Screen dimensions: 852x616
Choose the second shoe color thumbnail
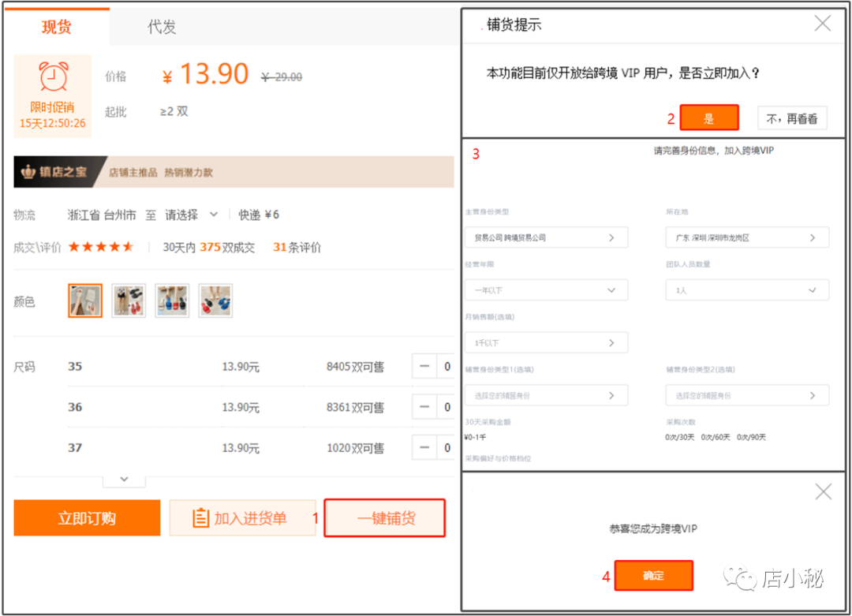click(129, 301)
